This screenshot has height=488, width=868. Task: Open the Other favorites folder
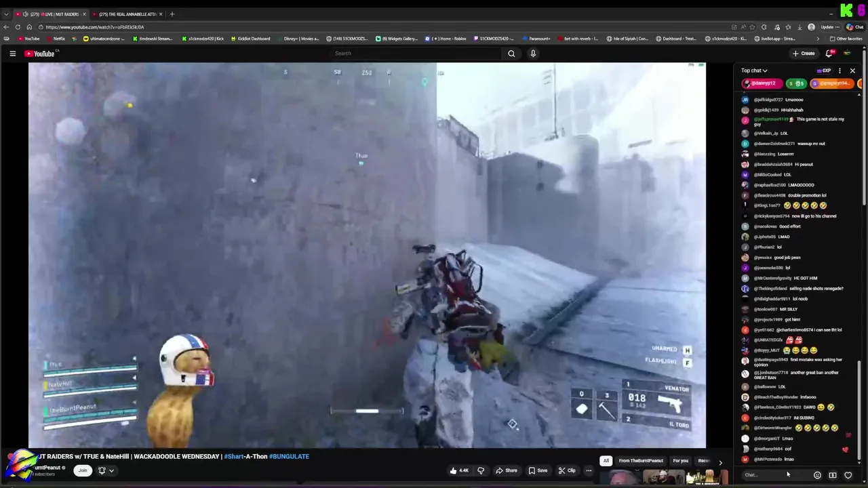[x=846, y=39]
